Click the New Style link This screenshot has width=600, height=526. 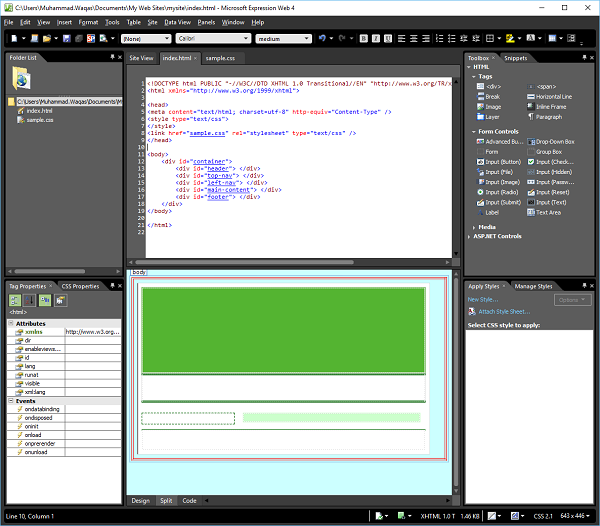click(x=482, y=299)
